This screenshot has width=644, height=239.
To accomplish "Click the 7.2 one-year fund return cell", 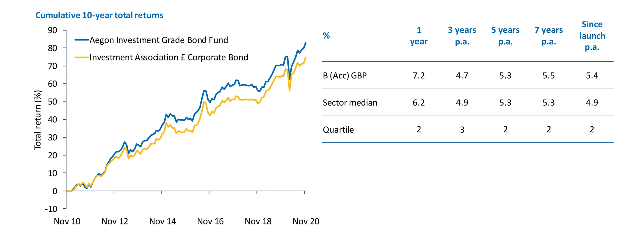I will (x=419, y=75).
